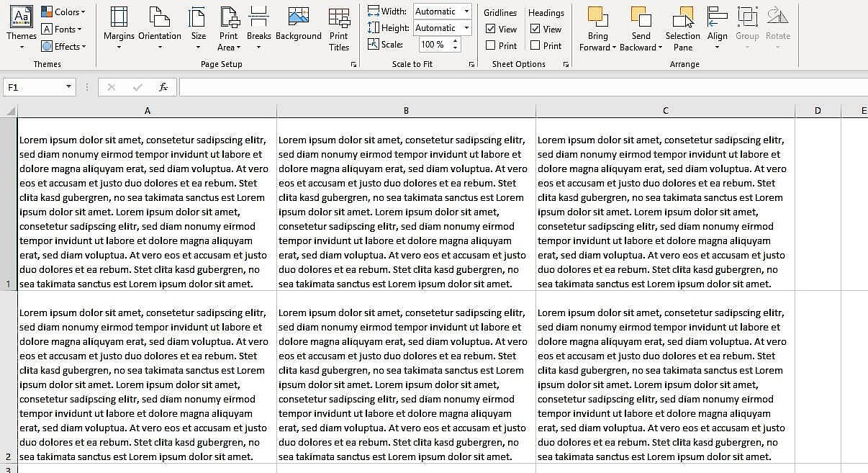
Task: Disable View for Headings
Action: click(536, 29)
